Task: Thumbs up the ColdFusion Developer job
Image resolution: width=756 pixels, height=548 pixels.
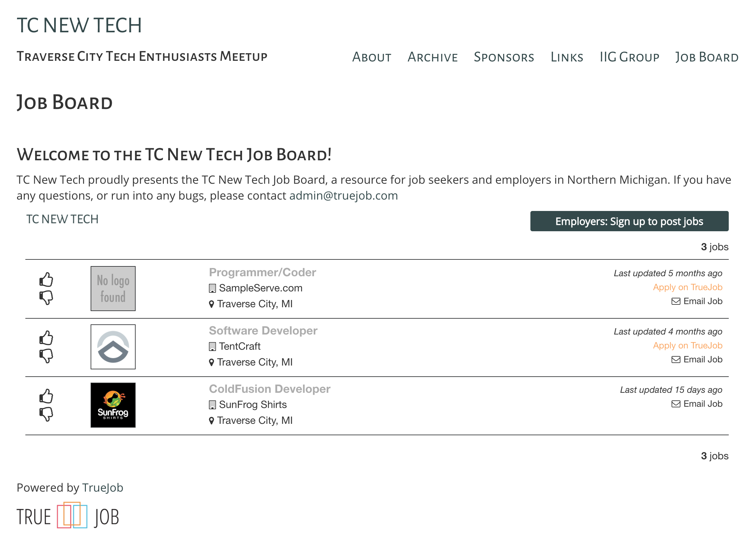Action: [46, 397]
